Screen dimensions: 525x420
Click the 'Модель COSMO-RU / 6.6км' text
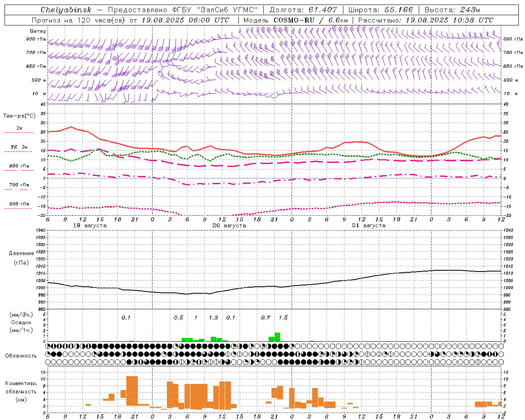click(x=296, y=20)
